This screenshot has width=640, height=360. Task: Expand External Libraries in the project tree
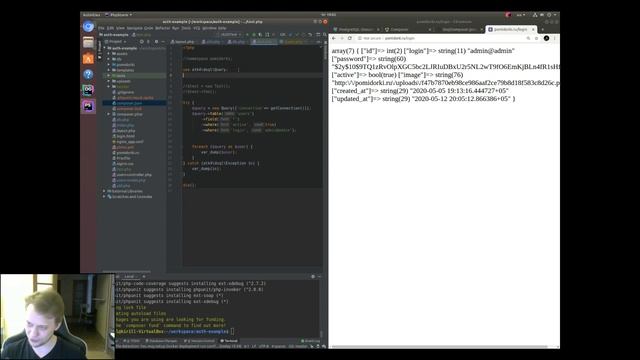point(104,191)
